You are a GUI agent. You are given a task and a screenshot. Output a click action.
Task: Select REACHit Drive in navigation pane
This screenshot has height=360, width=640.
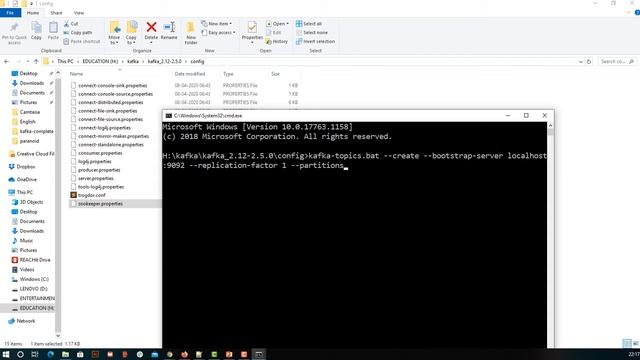31,260
